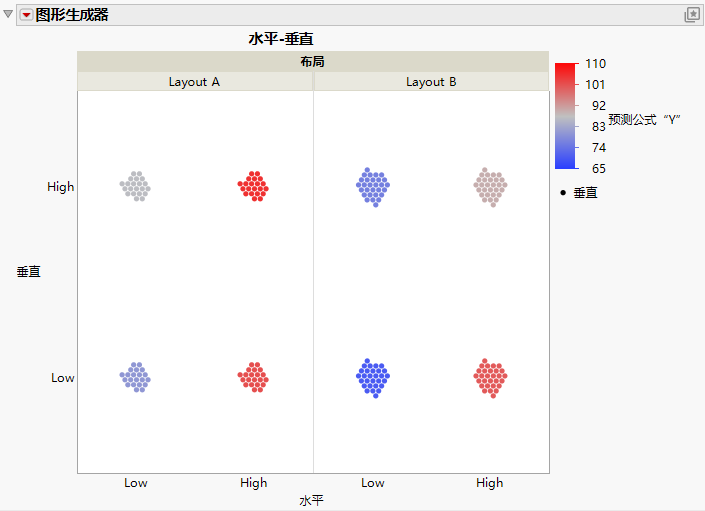Click the y-axis label 垂直
This screenshot has height=511, width=705.
29,271
